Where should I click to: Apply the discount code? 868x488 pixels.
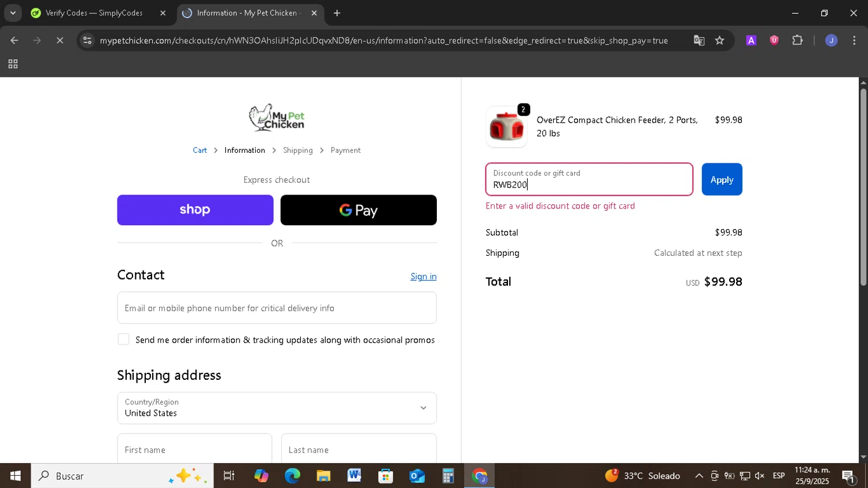(722, 179)
